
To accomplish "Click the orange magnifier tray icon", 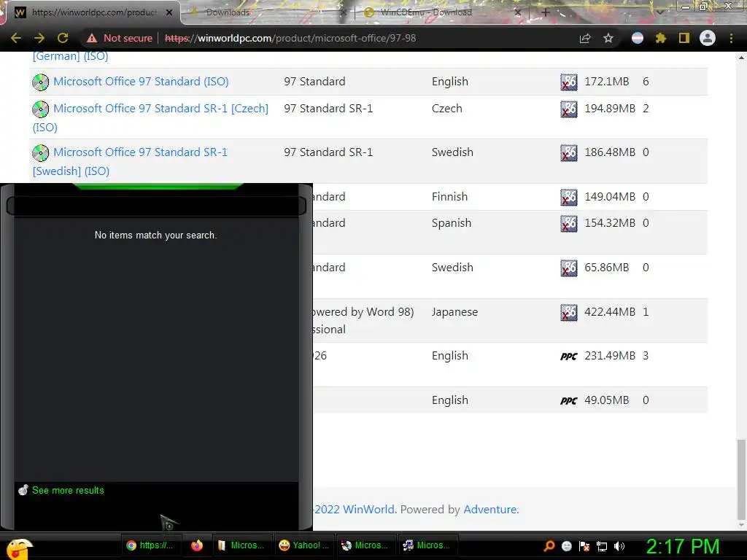I will (549, 546).
